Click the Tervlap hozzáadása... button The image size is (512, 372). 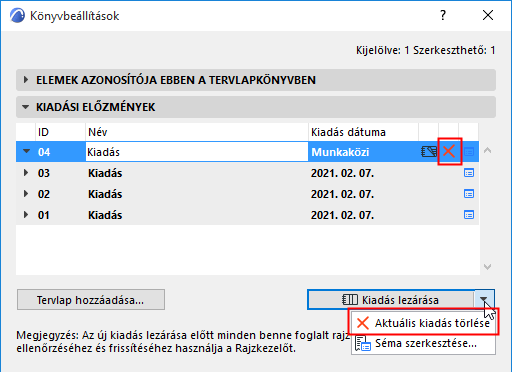pyautogui.click(x=91, y=300)
